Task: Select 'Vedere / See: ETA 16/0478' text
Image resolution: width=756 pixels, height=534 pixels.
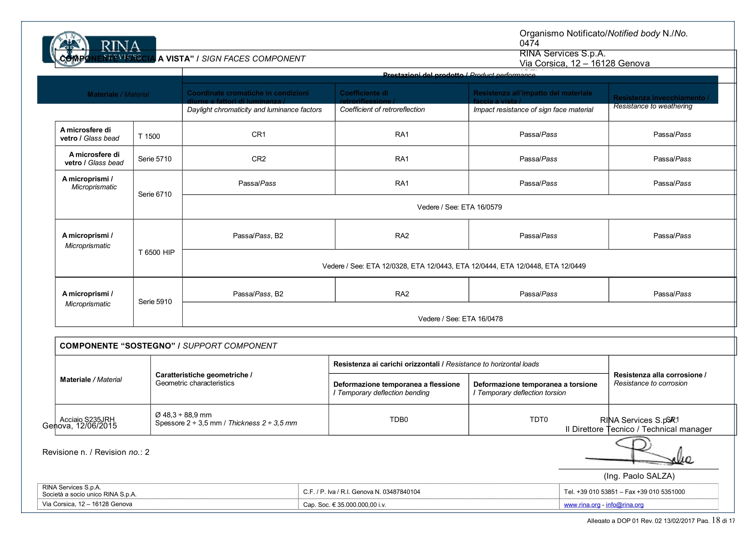Action: pyautogui.click(x=460, y=319)
